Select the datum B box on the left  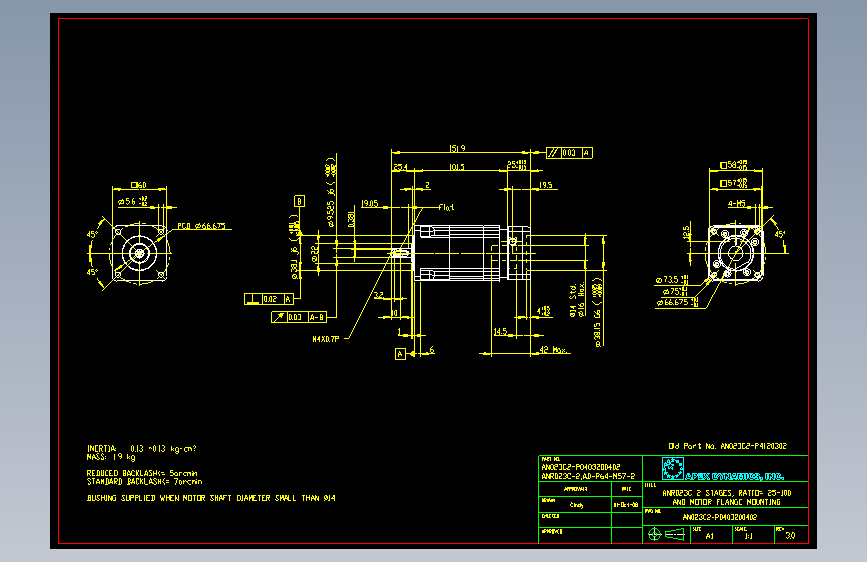299,201
